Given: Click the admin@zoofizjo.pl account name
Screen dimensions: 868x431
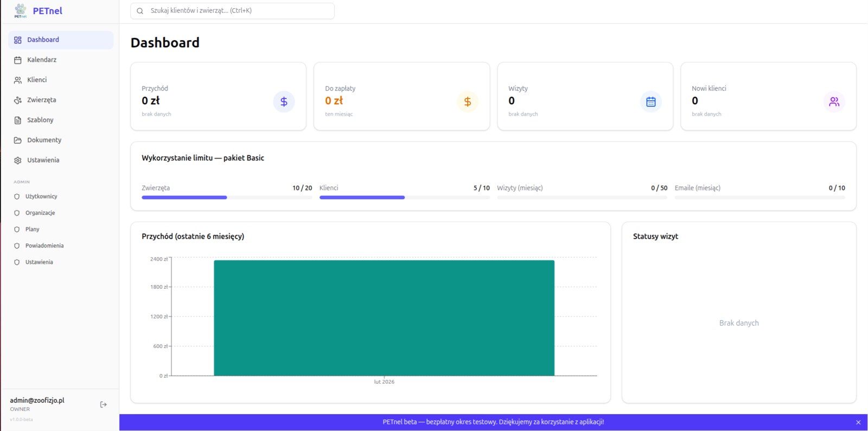Looking at the screenshot, I should pos(37,401).
